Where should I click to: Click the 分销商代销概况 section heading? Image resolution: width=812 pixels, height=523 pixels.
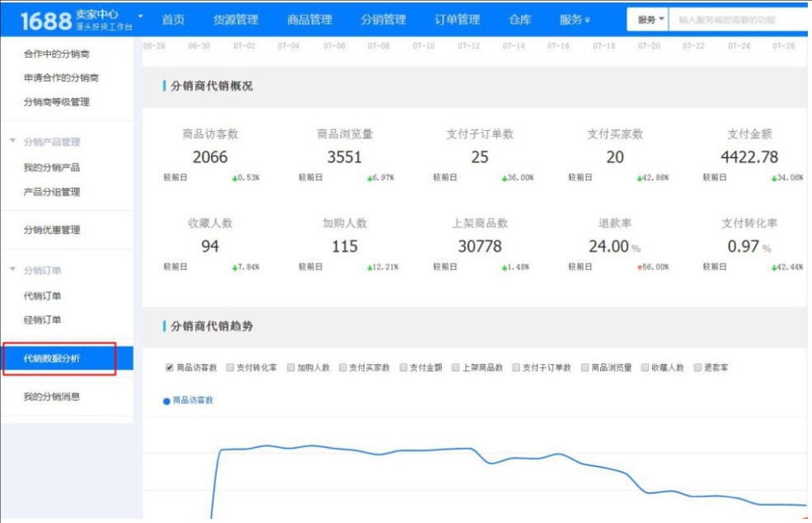(x=211, y=86)
